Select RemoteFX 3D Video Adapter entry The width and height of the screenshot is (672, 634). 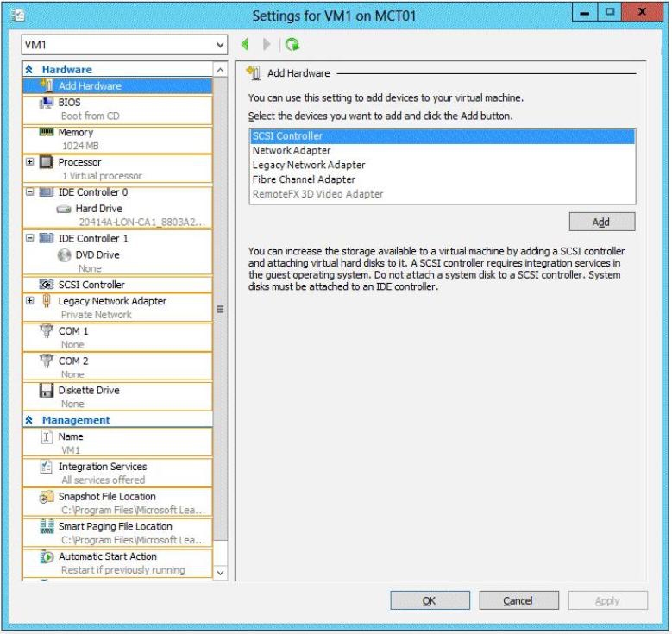pos(443,194)
